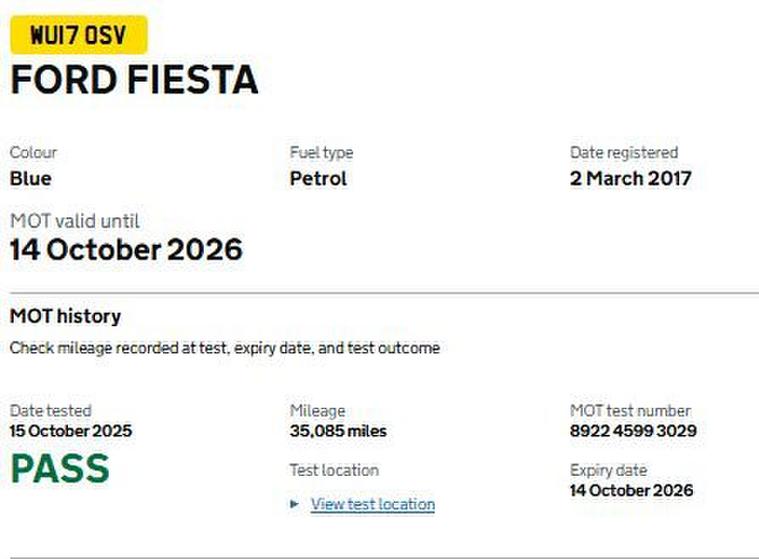Select the Blue colour value
This screenshot has width=759, height=559.
tap(30, 179)
